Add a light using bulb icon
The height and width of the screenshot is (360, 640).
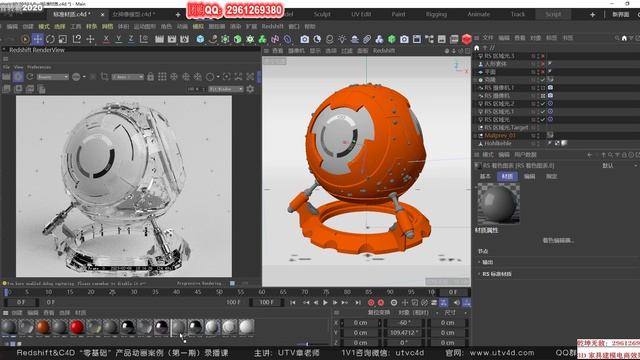(342, 39)
